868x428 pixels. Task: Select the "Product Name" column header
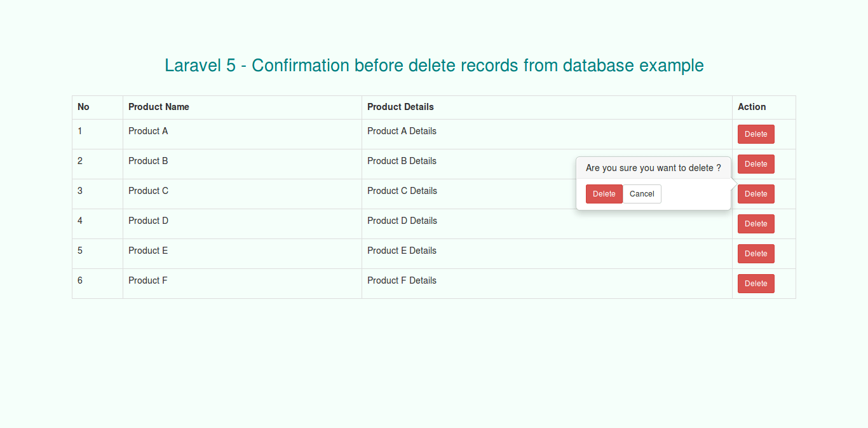tap(159, 107)
